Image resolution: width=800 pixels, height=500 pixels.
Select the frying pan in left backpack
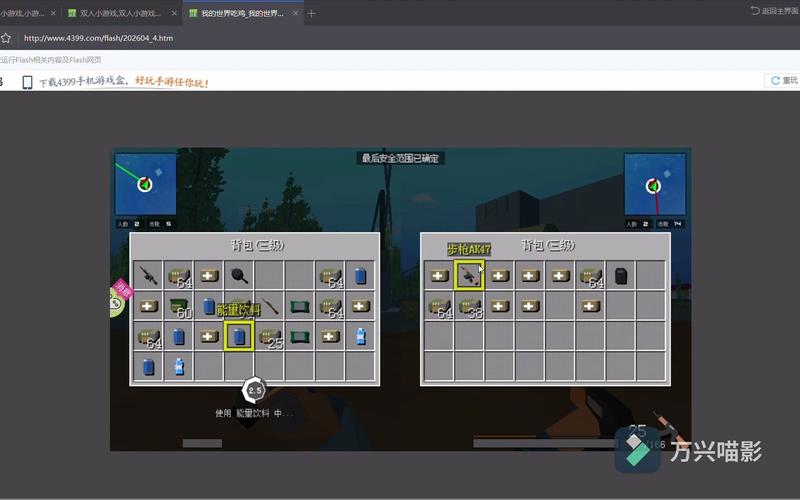[x=239, y=276]
